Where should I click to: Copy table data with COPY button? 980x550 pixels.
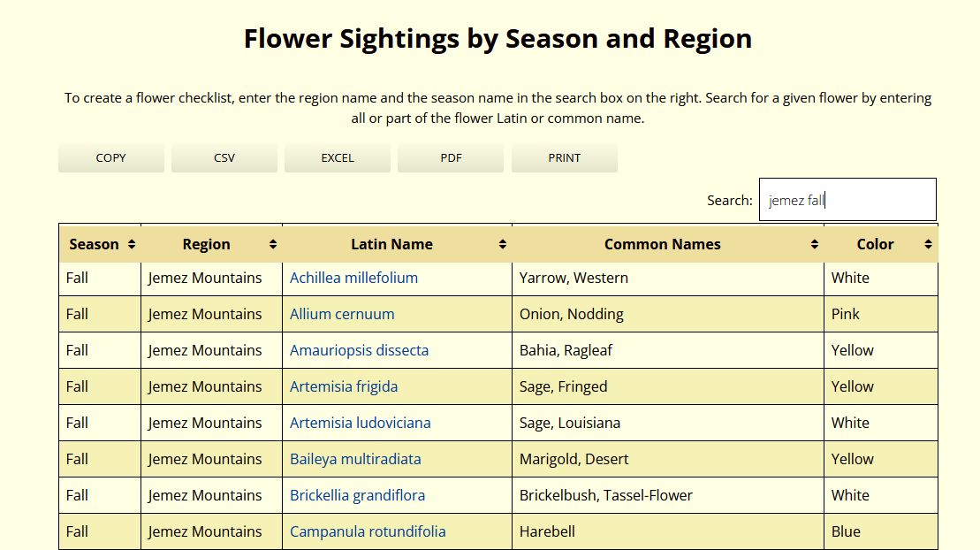pyautogui.click(x=111, y=157)
